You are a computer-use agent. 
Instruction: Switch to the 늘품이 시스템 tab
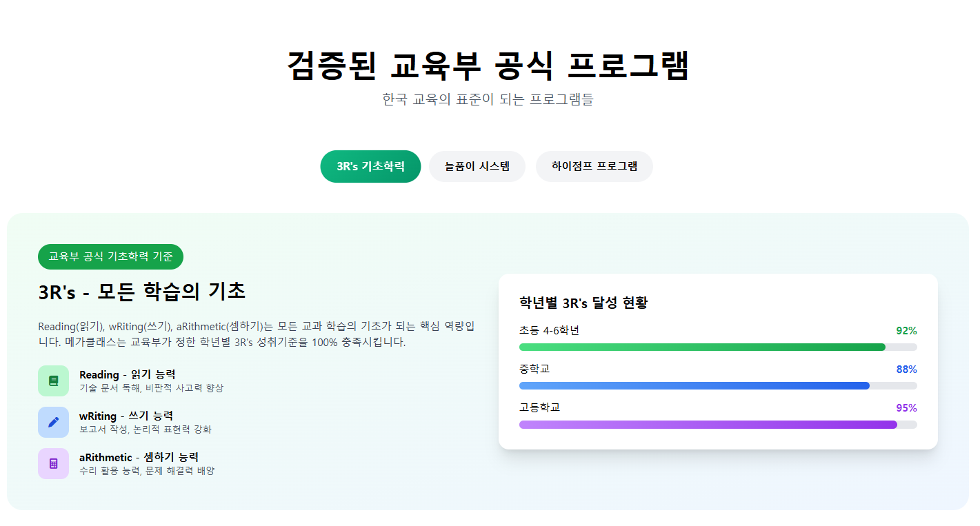click(x=477, y=166)
